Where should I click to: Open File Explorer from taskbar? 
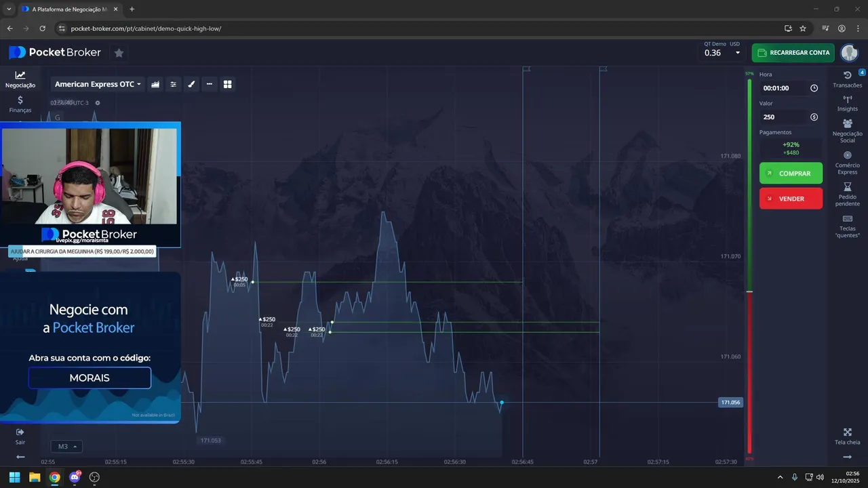(x=35, y=477)
